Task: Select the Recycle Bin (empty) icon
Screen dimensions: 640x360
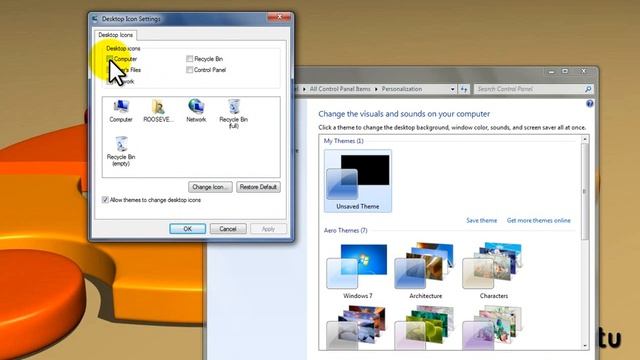Action: (x=121, y=151)
